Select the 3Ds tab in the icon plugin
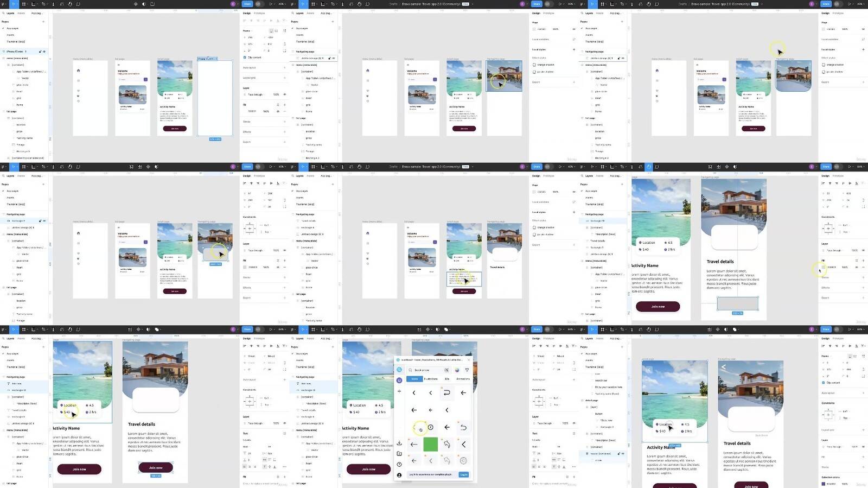This screenshot has height=488, width=868. click(x=447, y=379)
